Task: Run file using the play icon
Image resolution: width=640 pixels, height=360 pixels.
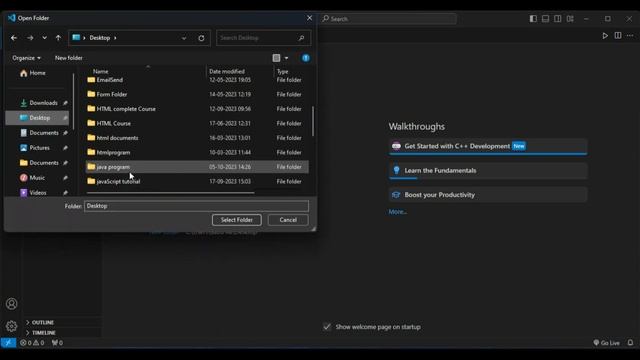Action: [605, 36]
